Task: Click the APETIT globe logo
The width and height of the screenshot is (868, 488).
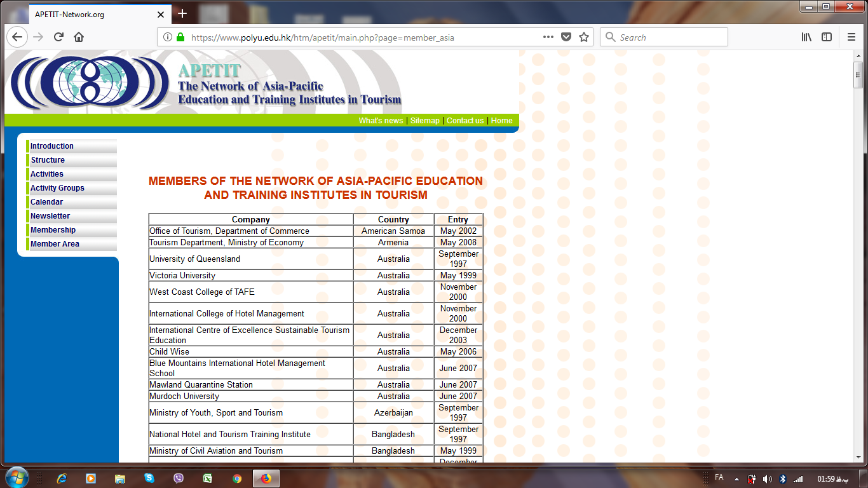Action: (x=90, y=83)
